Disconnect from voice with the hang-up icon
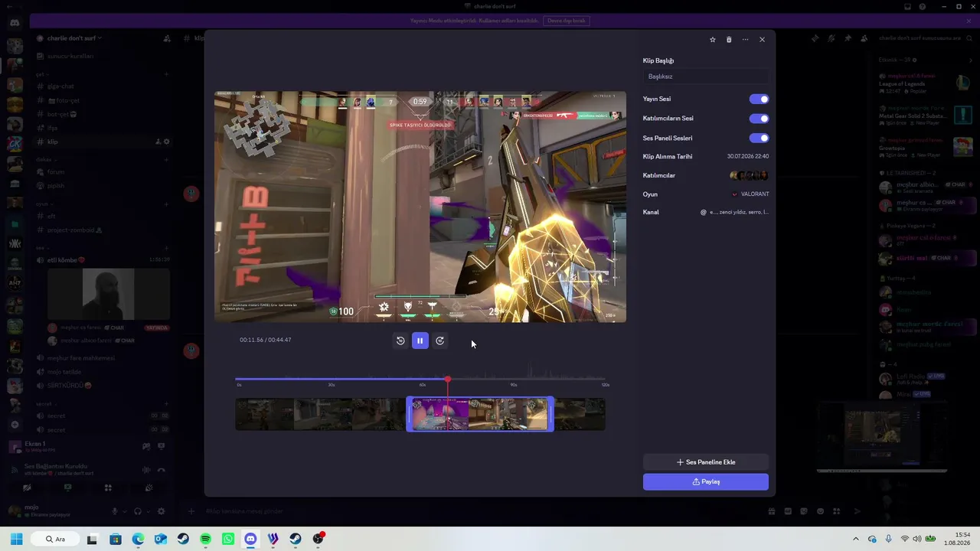 pyautogui.click(x=162, y=470)
